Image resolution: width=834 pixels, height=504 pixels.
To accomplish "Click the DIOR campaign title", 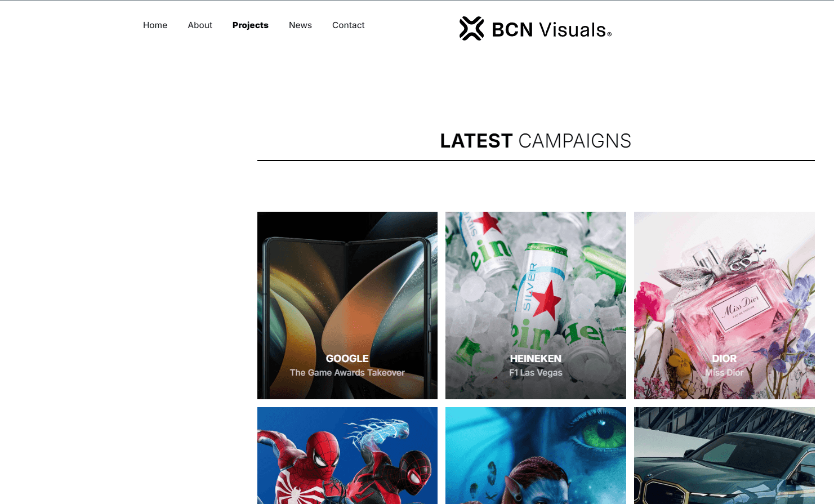I will 724,359.
